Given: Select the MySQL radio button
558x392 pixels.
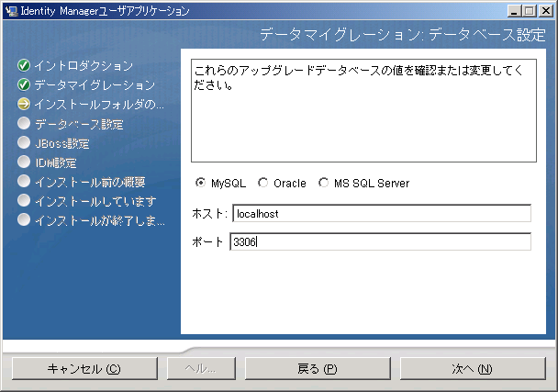Looking at the screenshot, I should click(201, 183).
